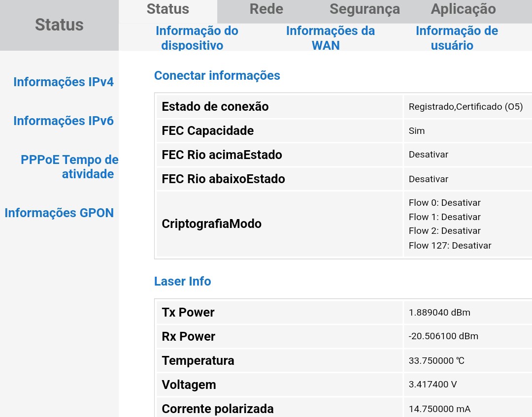Screen dimensions: 532x417
Task: Select Informações GPON in sidebar
Action: tap(59, 213)
